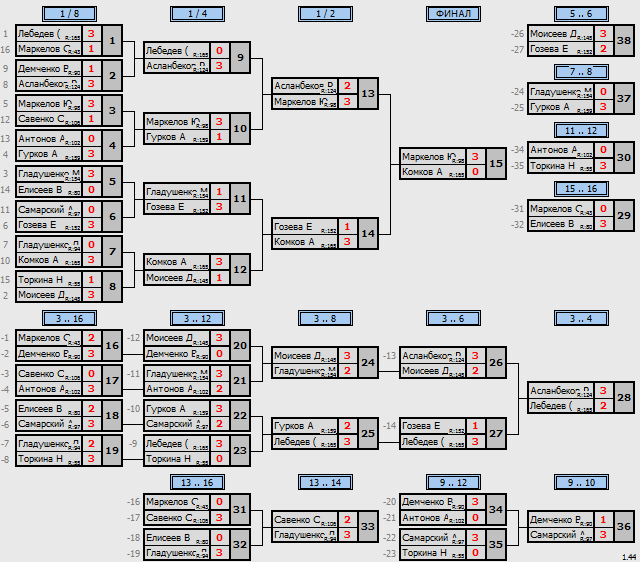
Task: Open final match number 15 box
Action: [x=496, y=164]
